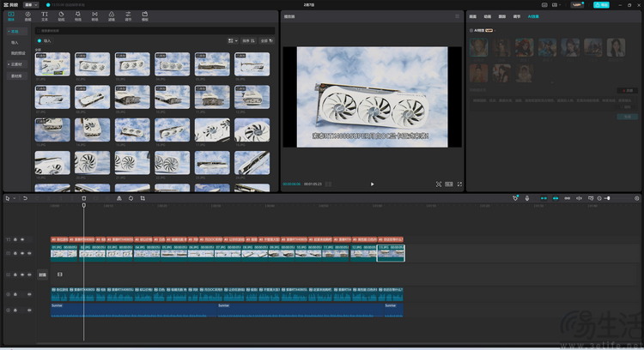Click the VIP membership button
Screen dimensions: 644x350
[578, 5]
